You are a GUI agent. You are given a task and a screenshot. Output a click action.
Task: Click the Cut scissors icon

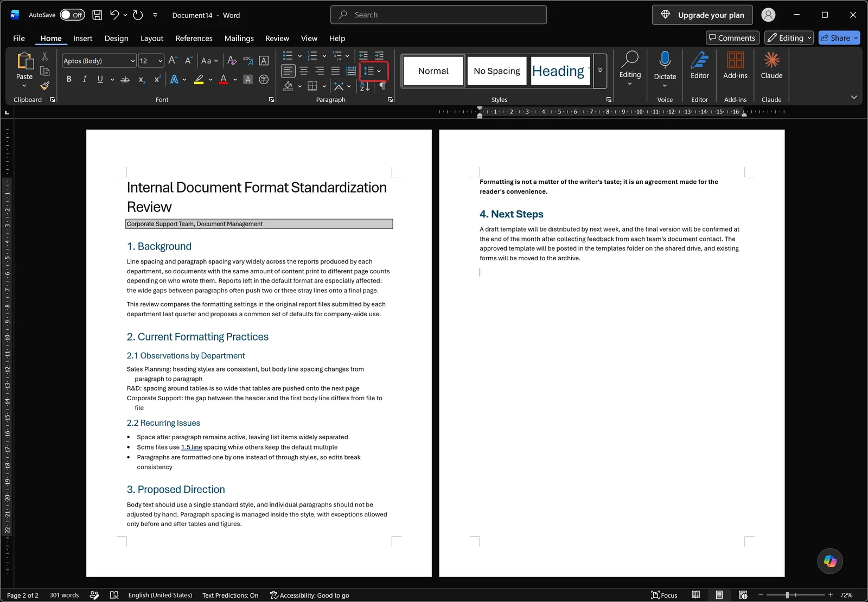coord(44,56)
